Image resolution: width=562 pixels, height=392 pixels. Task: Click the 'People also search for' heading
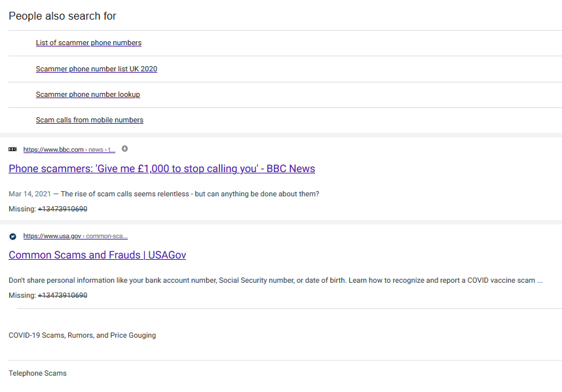coord(62,16)
